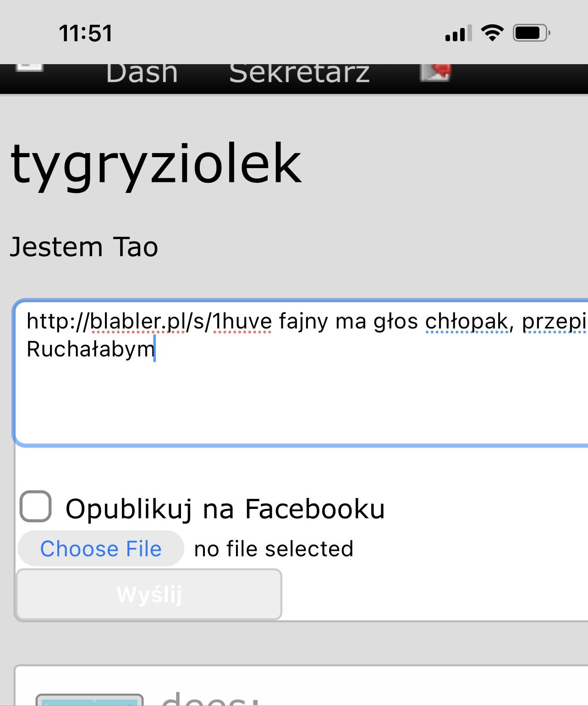Image resolution: width=588 pixels, height=706 pixels.
Task: Tap the battery indicator icon
Action: (x=531, y=33)
